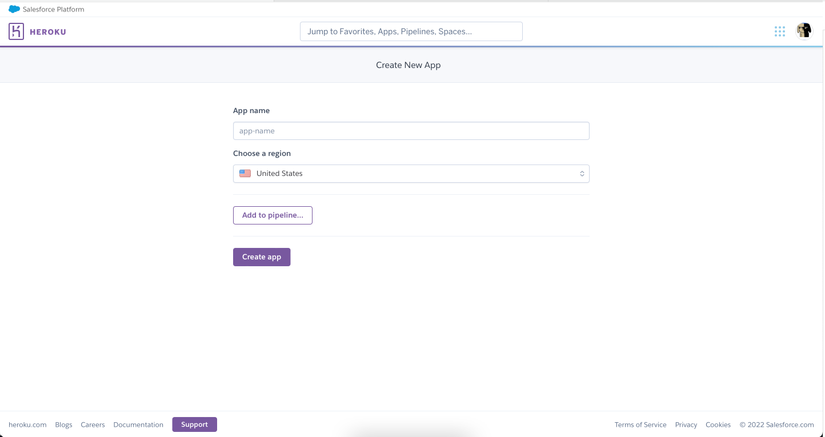Focus the Jump to Favorites search box
The width and height of the screenshot is (825, 437).
(x=411, y=32)
